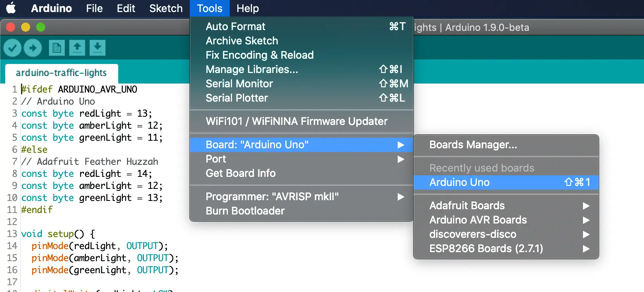Screen dimensions: 644x292
Task: Open the Serial Monitor
Action: 239,84
